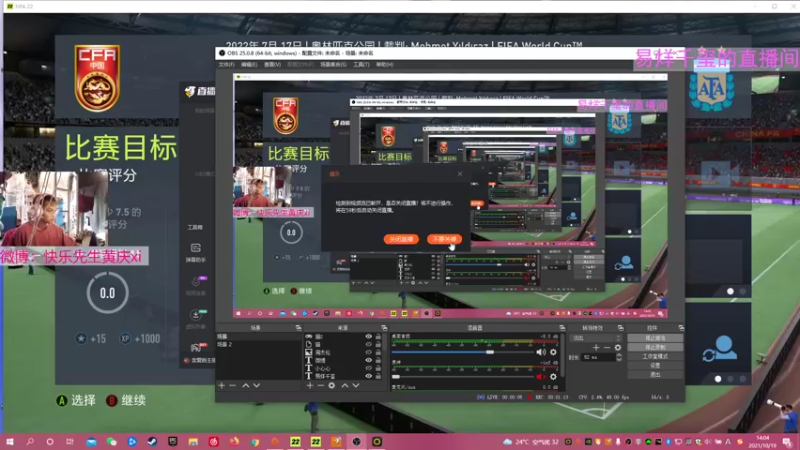The height and width of the screenshot is (450, 800).
Task: Pop out the Scene Transitions dock
Action: [620, 328]
